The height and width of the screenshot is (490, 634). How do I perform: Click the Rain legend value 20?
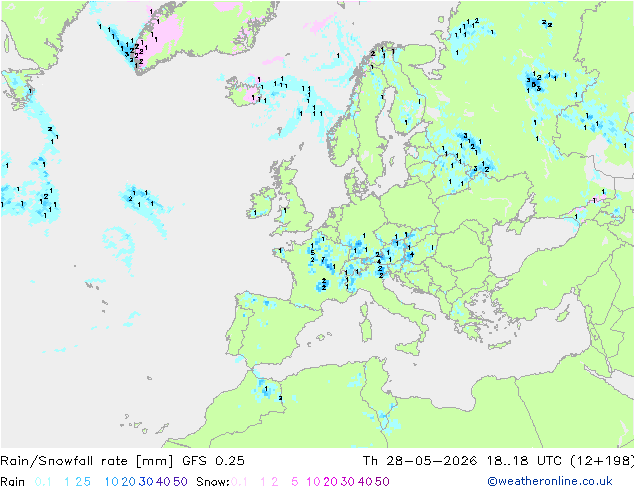(x=128, y=482)
